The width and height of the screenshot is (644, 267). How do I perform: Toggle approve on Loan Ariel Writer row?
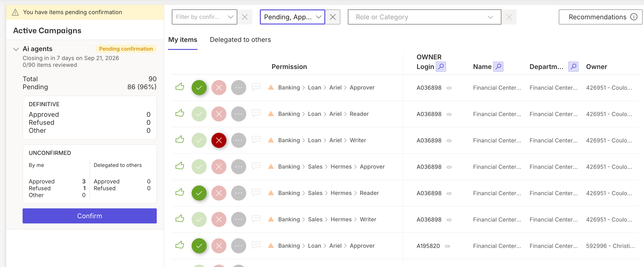[x=199, y=140]
